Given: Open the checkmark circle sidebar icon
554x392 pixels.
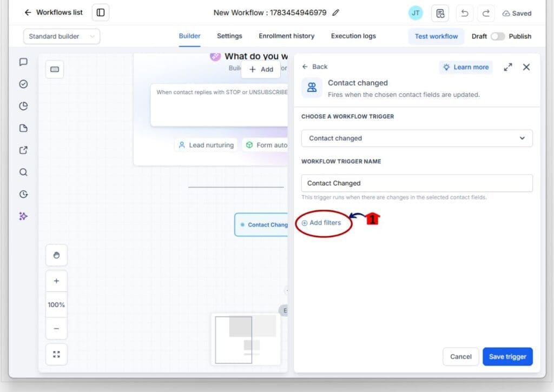Looking at the screenshot, I should 23,84.
